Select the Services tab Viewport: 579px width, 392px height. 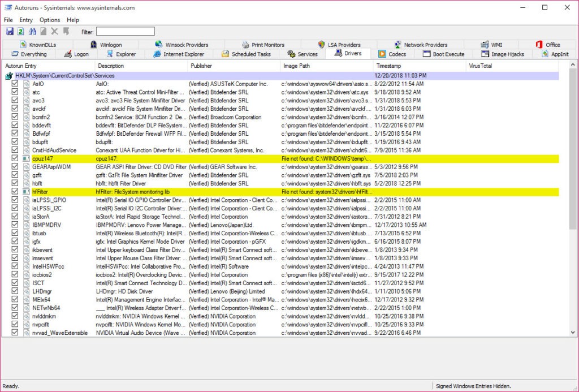303,54
